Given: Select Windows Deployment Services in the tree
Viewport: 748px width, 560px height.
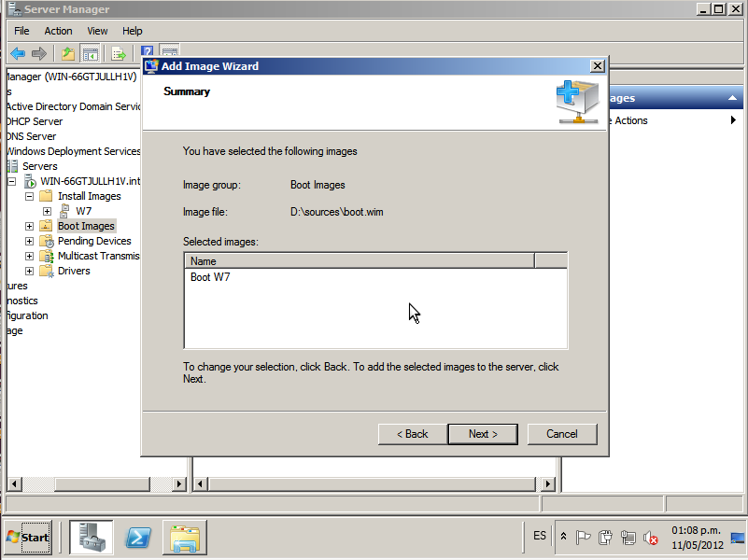Looking at the screenshot, I should point(73,151).
